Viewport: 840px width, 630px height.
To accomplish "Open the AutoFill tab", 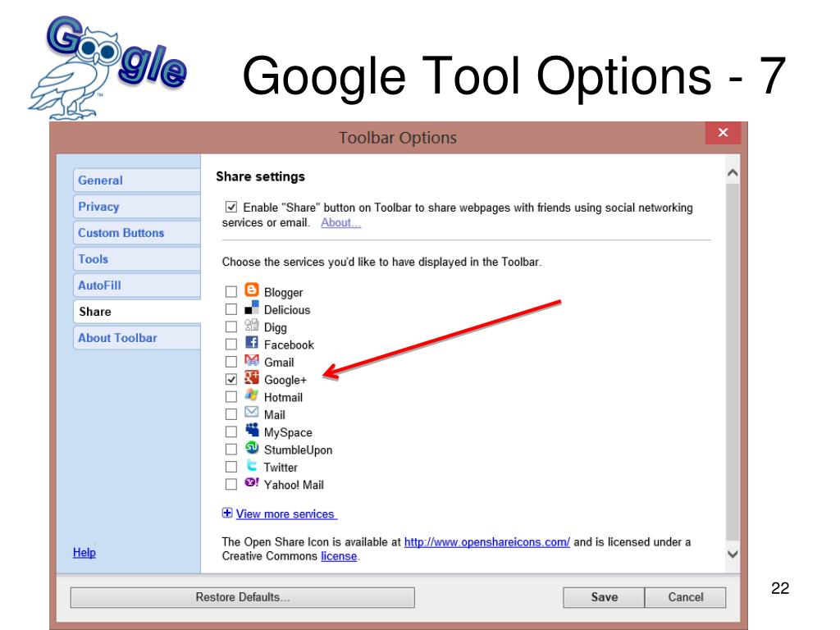I will pos(137,285).
